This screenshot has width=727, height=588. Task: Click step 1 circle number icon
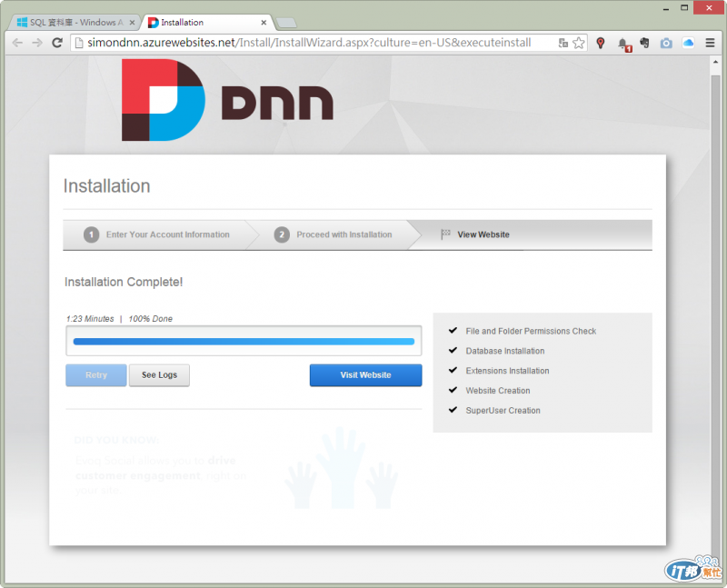(92, 234)
